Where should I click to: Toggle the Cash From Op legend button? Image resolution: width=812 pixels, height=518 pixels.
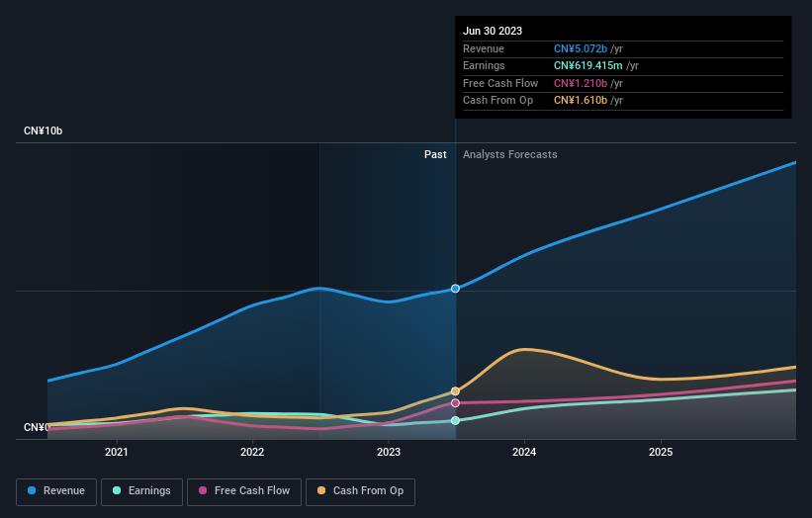pos(360,491)
